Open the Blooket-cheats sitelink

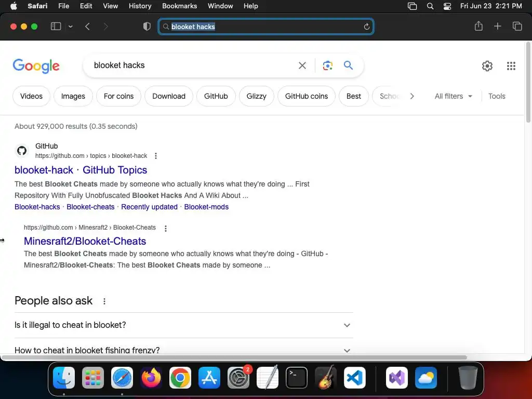tap(90, 207)
